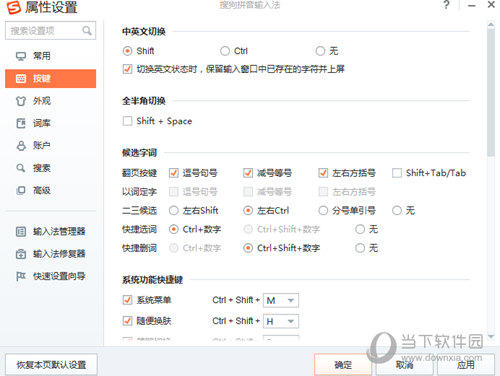Click the square icon next to 高级
Viewport: 500px width, 376px height.
(x=21, y=190)
